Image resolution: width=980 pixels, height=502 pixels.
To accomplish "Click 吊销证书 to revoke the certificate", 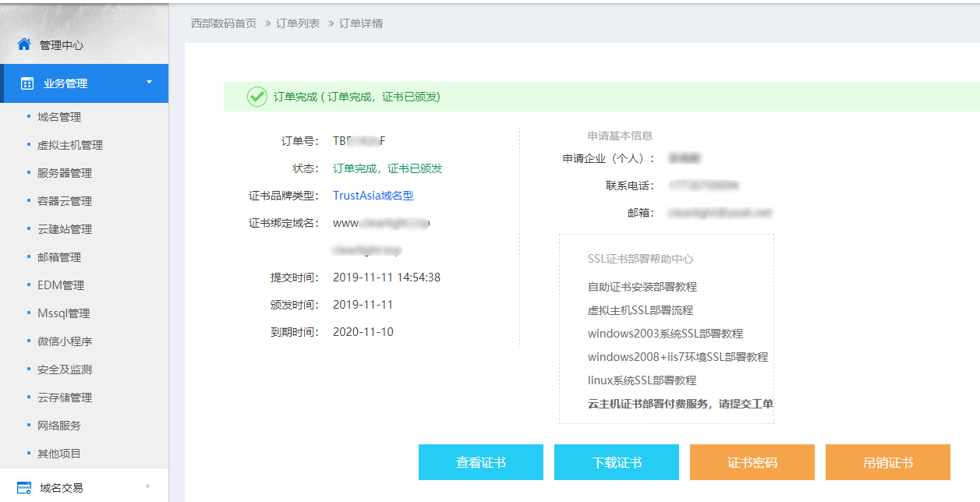I will tap(887, 461).
